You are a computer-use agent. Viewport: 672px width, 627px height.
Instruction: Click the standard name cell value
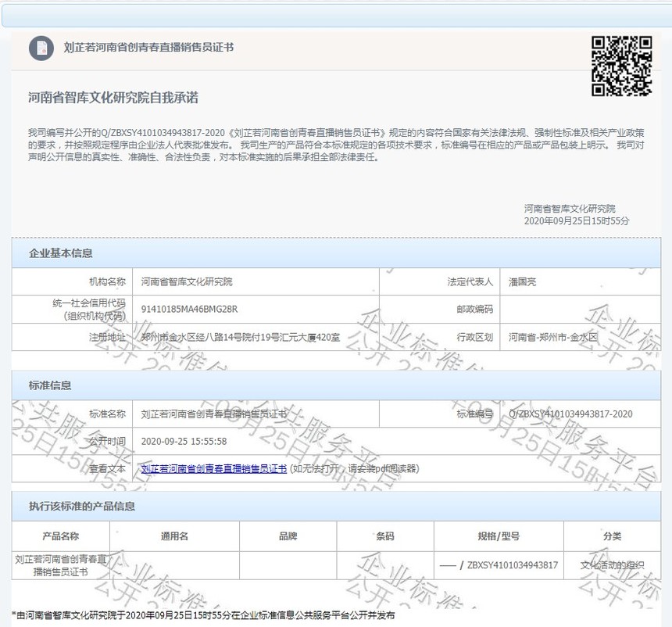tap(214, 414)
